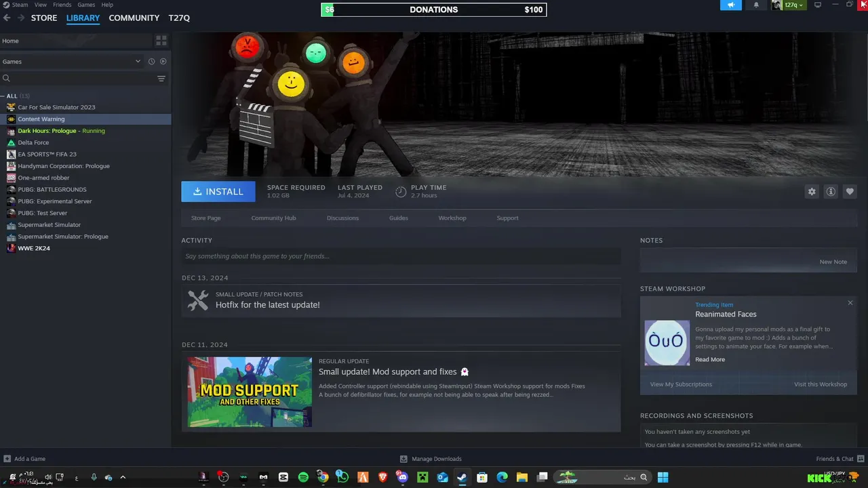Collapse the ALL games list

tap(3, 96)
